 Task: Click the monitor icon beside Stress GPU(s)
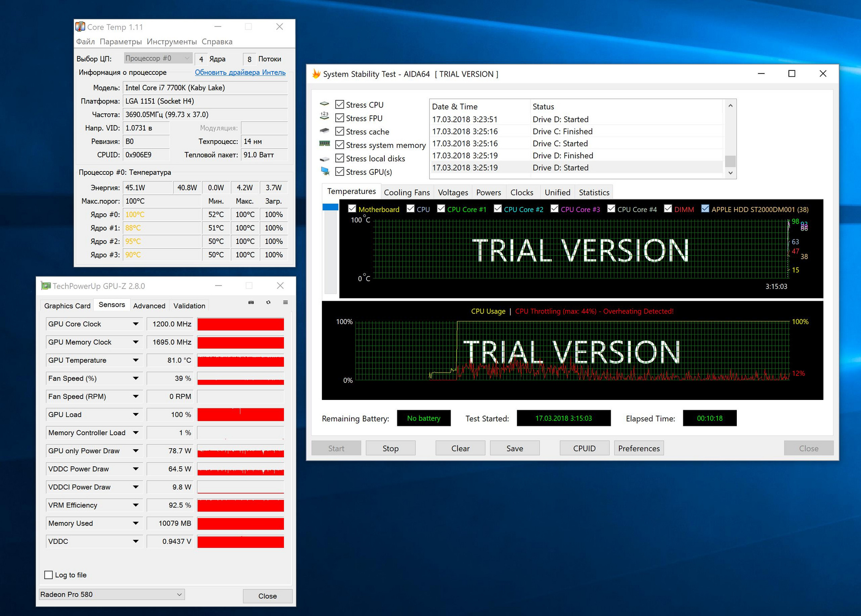325,171
